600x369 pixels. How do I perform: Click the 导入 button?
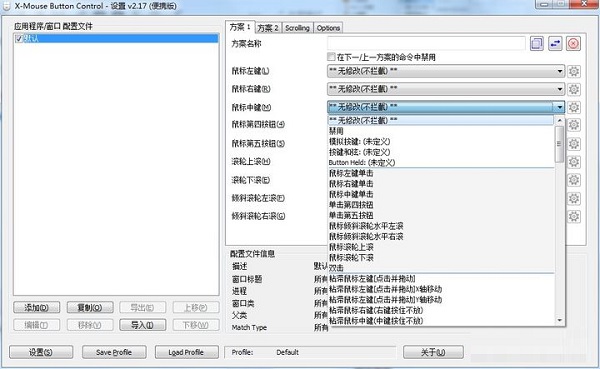(143, 325)
